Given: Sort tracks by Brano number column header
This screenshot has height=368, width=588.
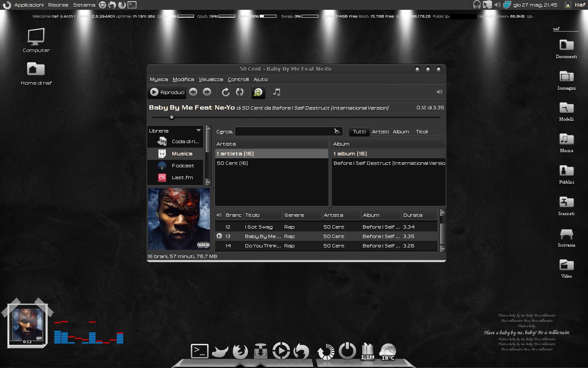Looking at the screenshot, I should tap(234, 215).
